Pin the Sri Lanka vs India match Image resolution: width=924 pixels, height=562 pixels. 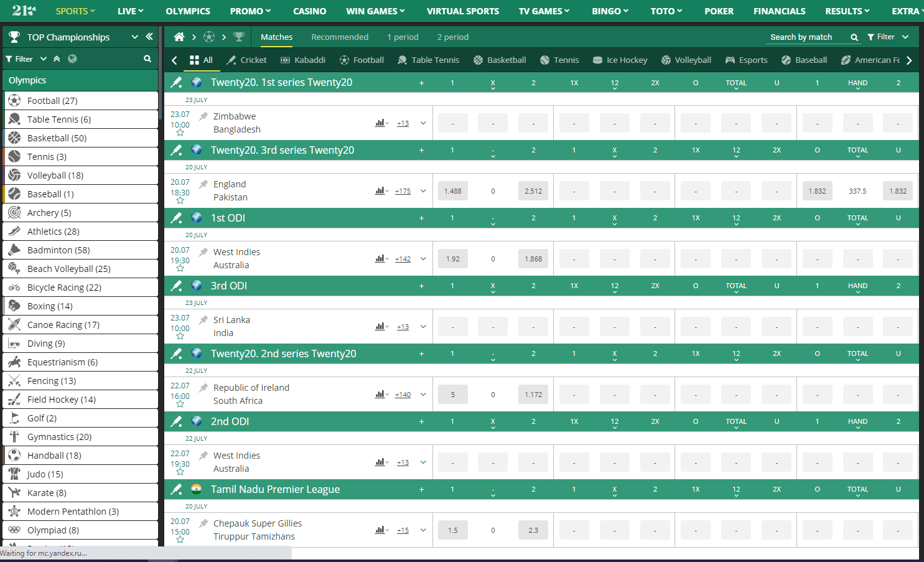click(203, 319)
